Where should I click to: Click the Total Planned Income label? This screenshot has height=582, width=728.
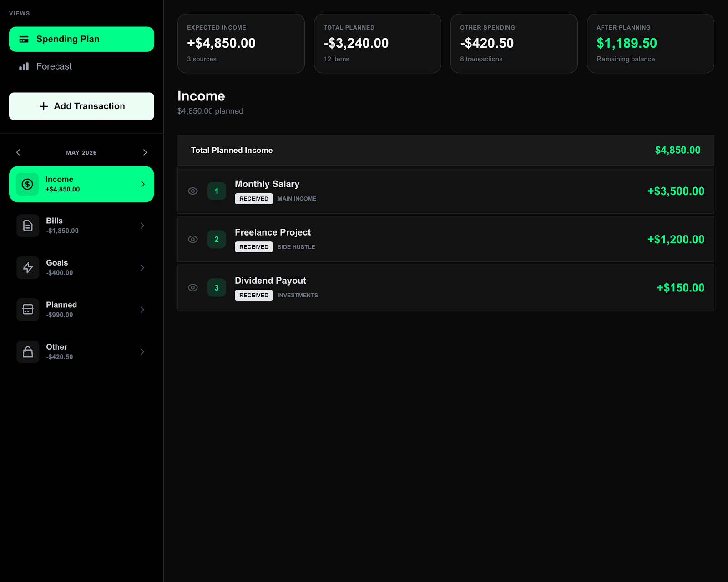[232, 150]
